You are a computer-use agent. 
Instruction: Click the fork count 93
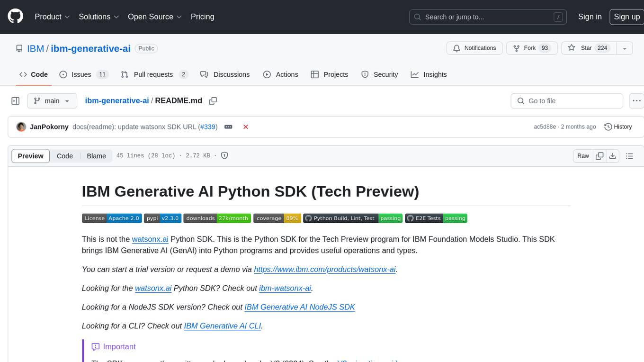point(545,48)
